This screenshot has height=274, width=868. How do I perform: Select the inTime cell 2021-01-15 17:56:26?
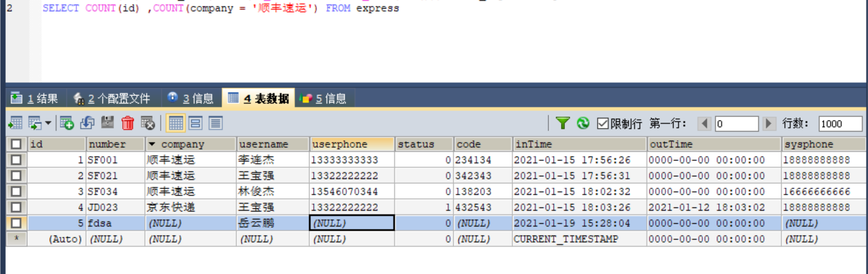[x=580, y=160]
